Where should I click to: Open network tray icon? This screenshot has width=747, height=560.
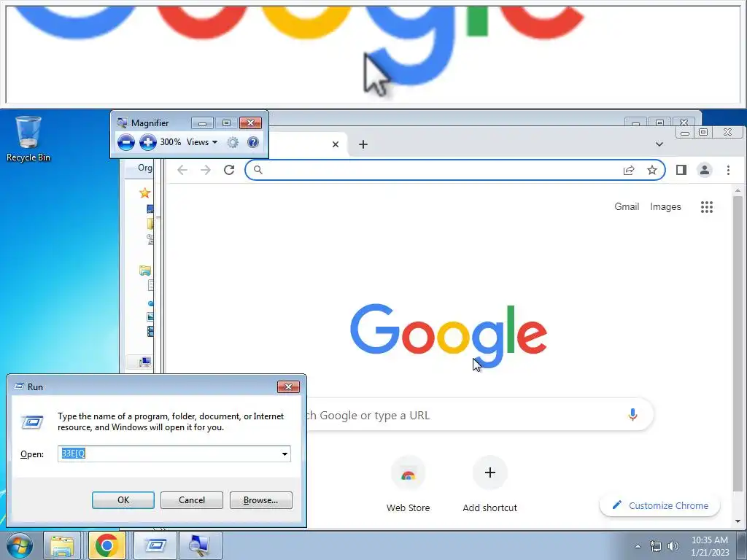tap(656, 546)
